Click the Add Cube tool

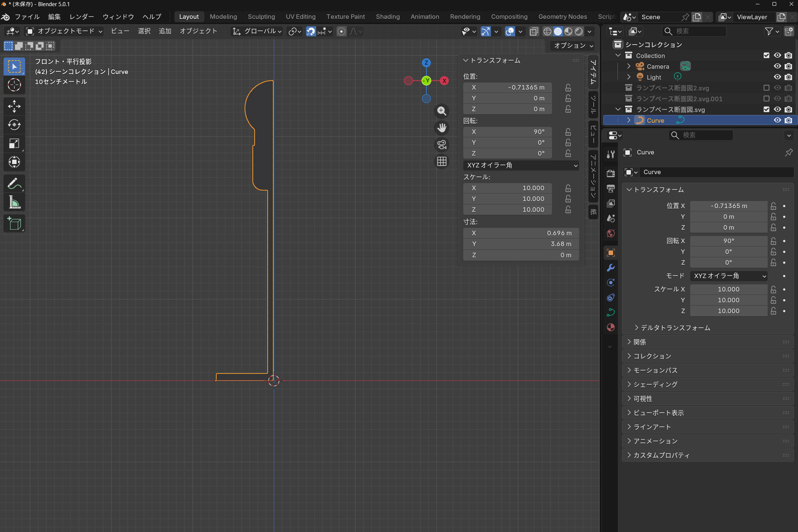click(14, 224)
